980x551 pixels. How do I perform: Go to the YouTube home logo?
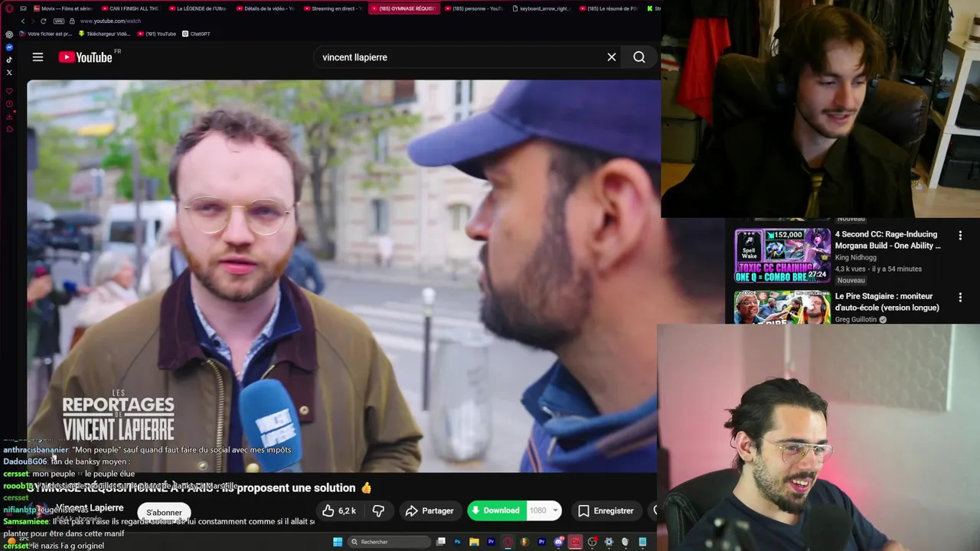tap(85, 57)
